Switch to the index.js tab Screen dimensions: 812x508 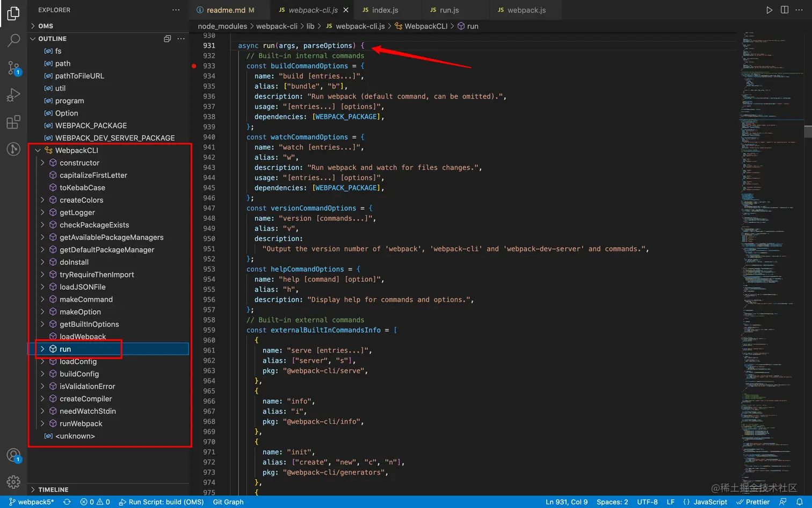coord(385,10)
